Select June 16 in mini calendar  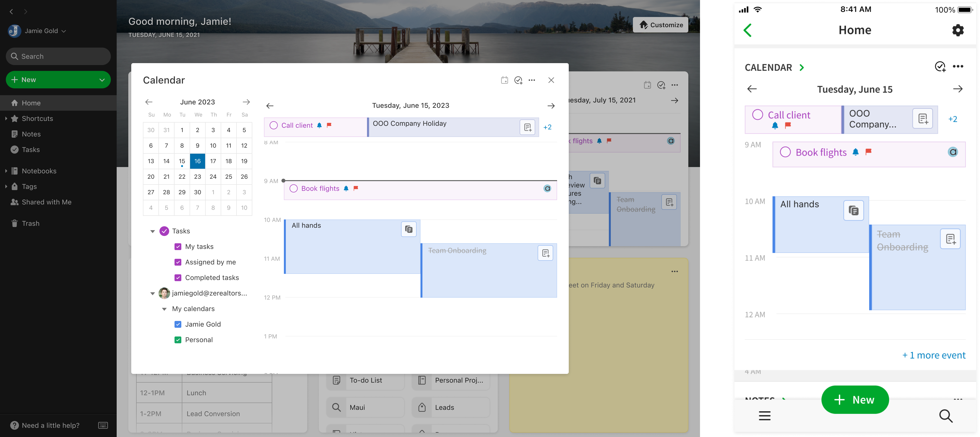pos(197,161)
